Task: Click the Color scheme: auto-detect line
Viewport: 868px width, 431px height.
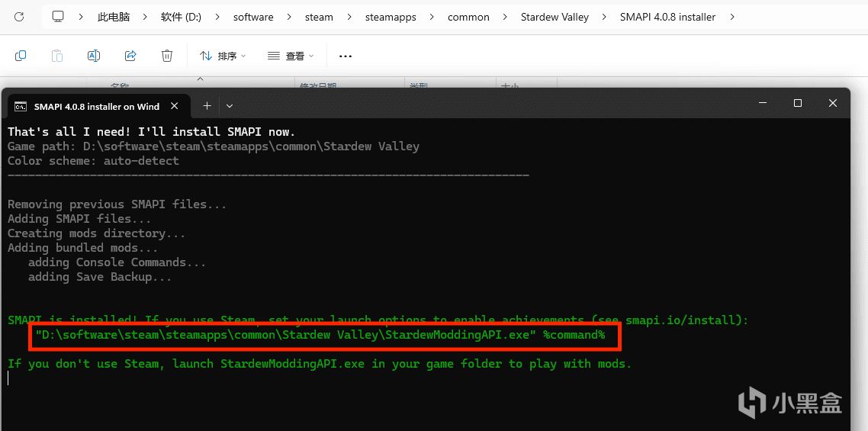Action: coord(94,161)
